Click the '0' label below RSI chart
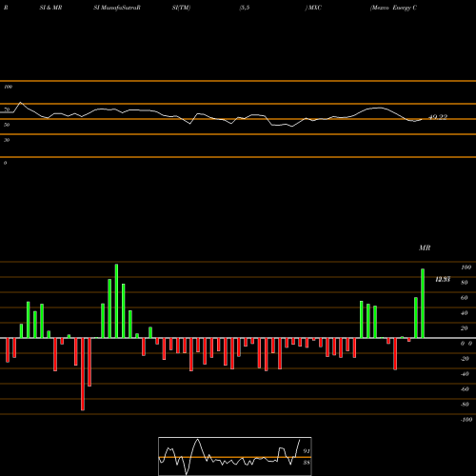The width and height of the screenshot is (476, 476). (x=5, y=163)
